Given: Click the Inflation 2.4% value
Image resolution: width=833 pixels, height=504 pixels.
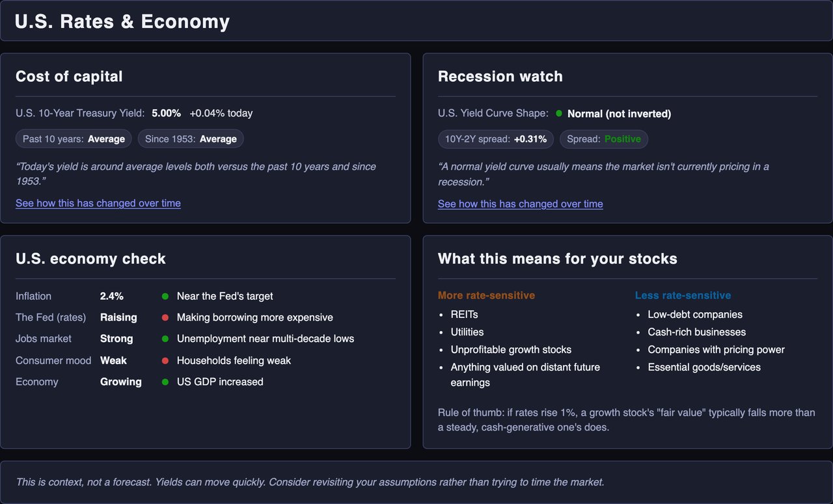Looking at the screenshot, I should pos(111,296).
